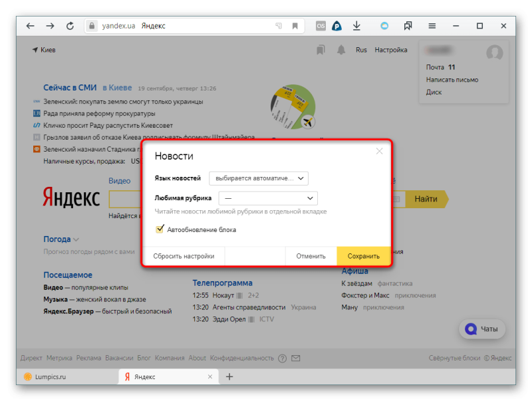This screenshot has width=532, height=401.
Task: Click the Яндекс logo
Action: (71, 197)
